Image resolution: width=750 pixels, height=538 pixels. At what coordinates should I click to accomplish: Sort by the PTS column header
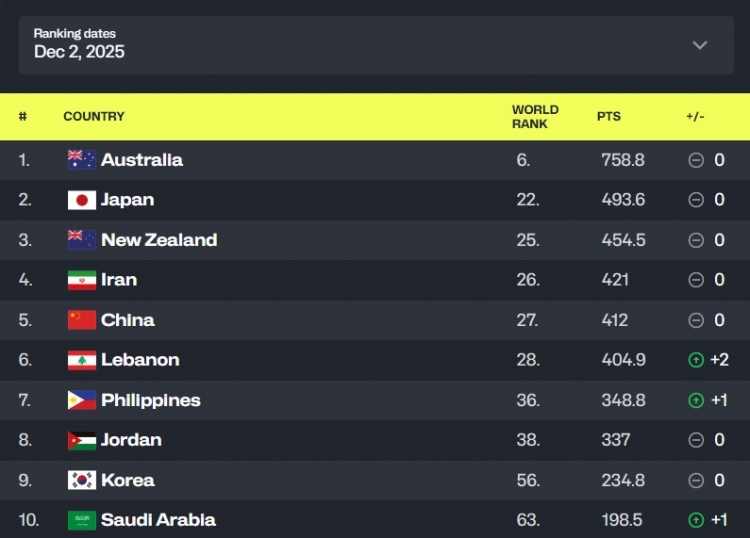609,116
